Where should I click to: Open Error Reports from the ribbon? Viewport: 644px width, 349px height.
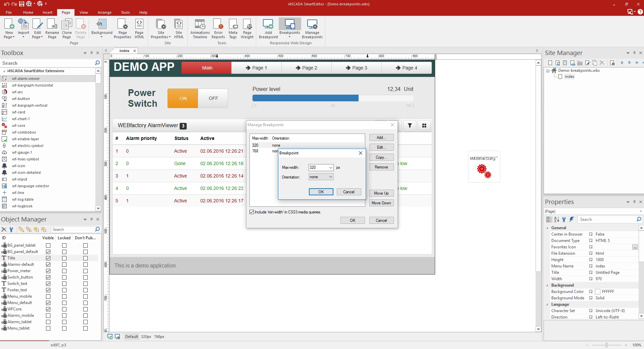[x=218, y=29]
